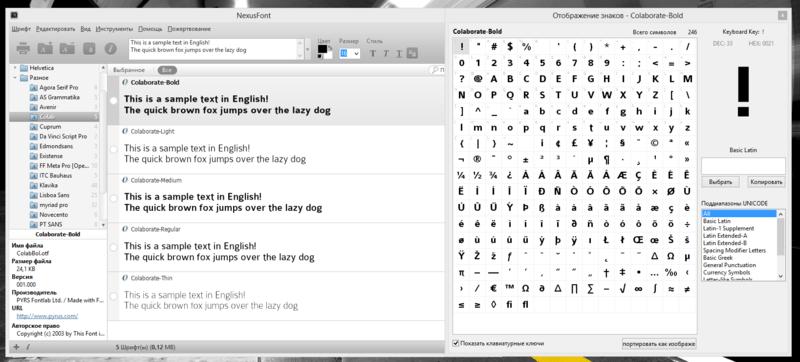Image resolution: width=800 pixels, height=362 pixels.
Task: Select the radio circle for Colaborate-Light
Action: [x=114, y=149]
